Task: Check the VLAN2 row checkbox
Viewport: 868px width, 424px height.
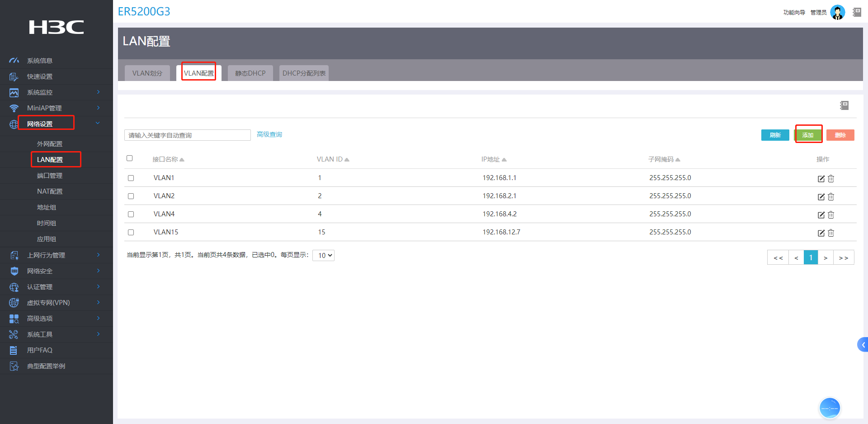Action: 131,196
